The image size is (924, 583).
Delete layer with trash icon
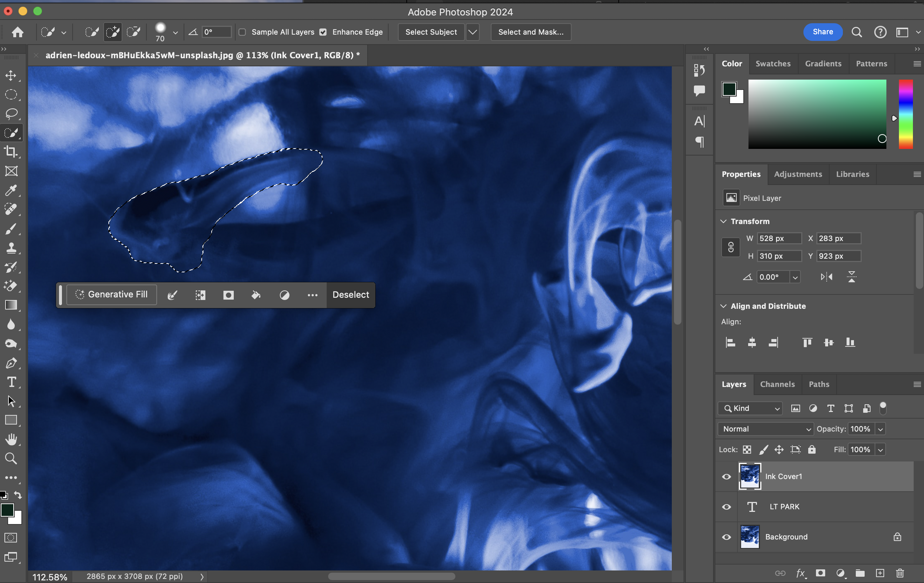[x=900, y=573]
